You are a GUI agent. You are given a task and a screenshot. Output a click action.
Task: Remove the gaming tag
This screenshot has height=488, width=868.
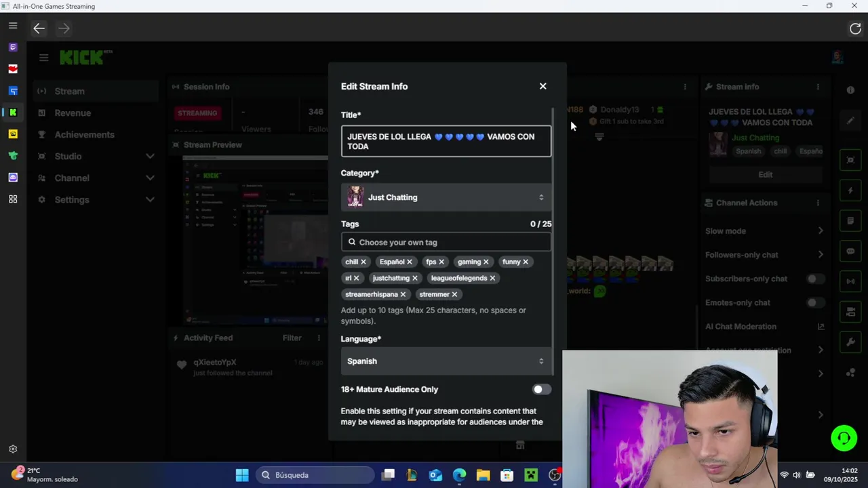coord(486,262)
